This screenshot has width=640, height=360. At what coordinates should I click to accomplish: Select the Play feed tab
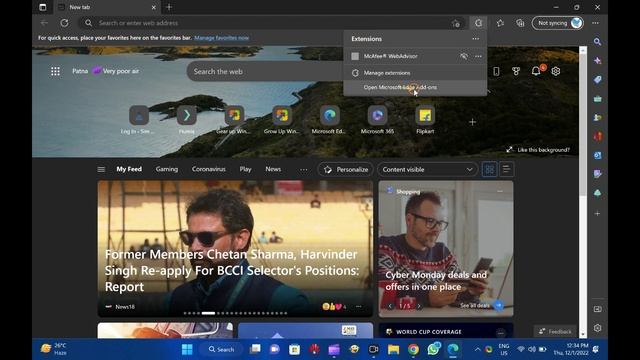coord(245,169)
